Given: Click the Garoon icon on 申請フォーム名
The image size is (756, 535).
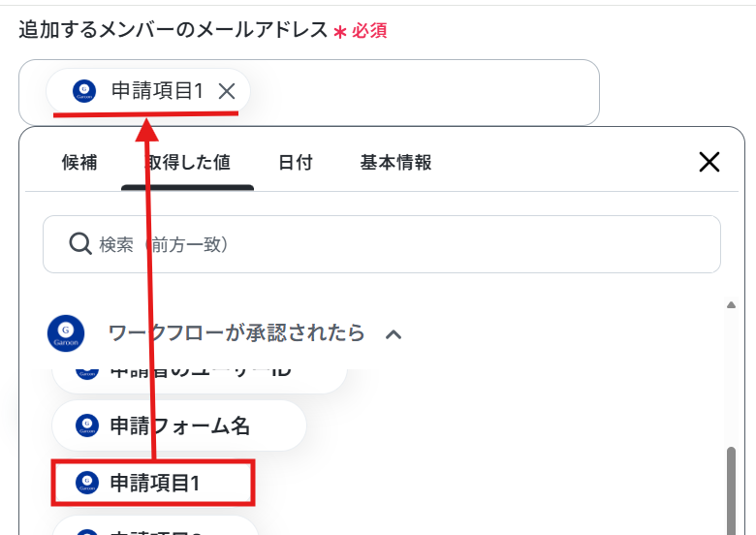Looking at the screenshot, I should pyautogui.click(x=87, y=425).
